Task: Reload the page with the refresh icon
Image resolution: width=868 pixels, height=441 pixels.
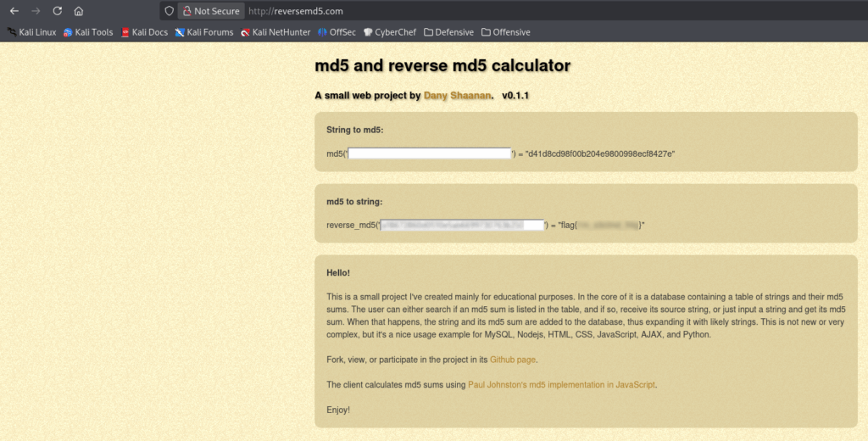Action: click(x=57, y=11)
